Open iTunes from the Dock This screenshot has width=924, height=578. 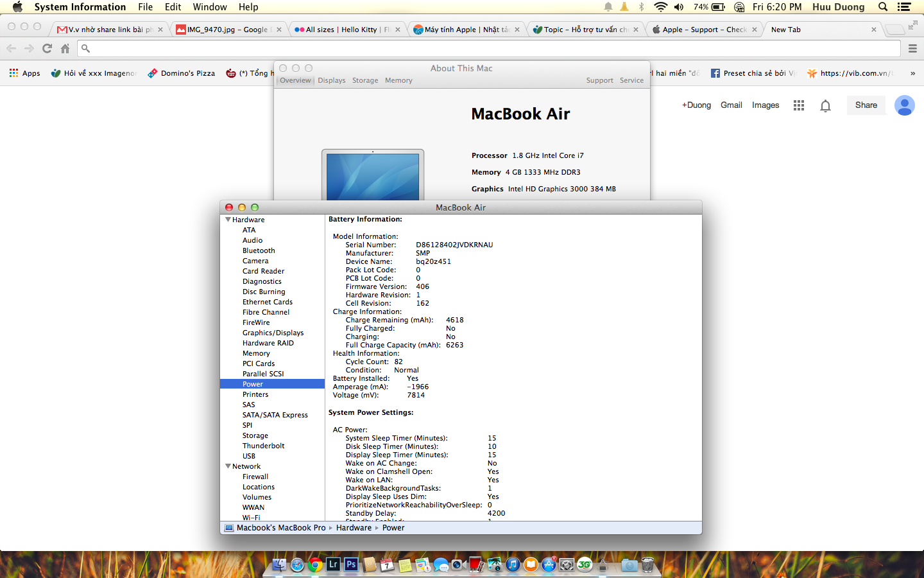tap(513, 565)
